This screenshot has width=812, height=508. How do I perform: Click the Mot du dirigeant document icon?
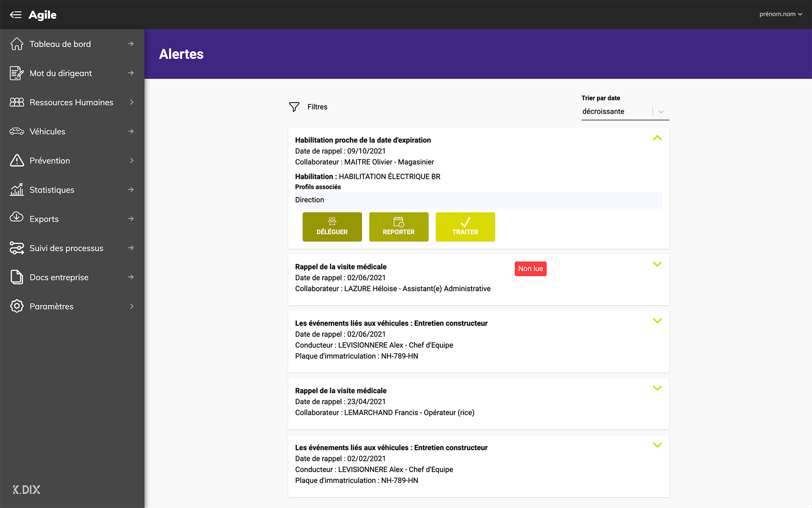tap(17, 73)
